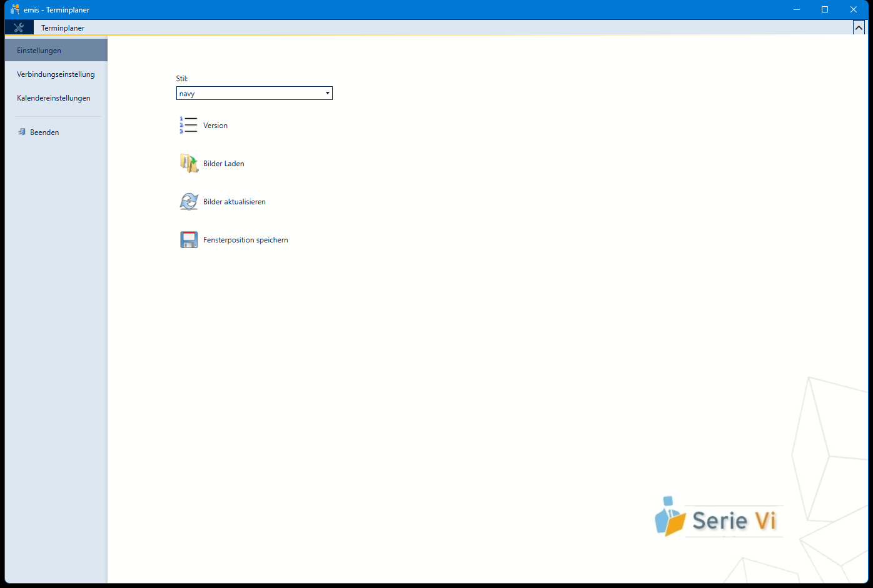Viewport: 873px width, 588px height.
Task: Click the floppy disk save icon
Action: point(189,240)
